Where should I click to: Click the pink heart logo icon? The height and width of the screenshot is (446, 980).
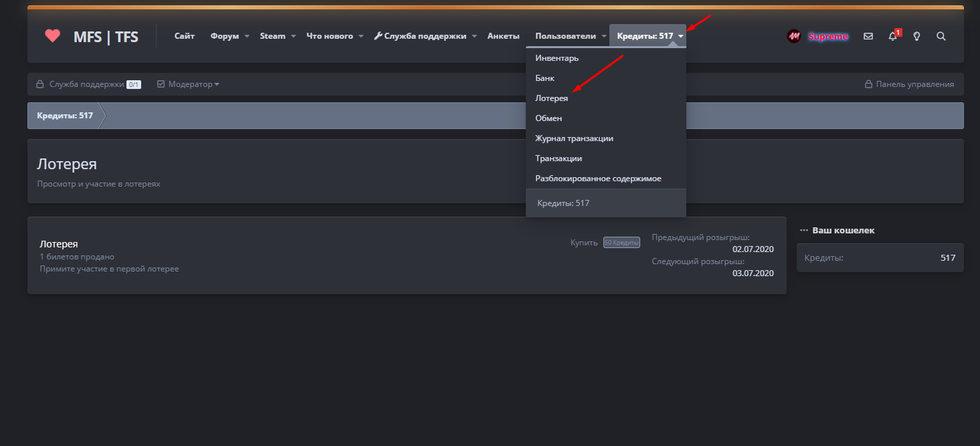tap(52, 36)
